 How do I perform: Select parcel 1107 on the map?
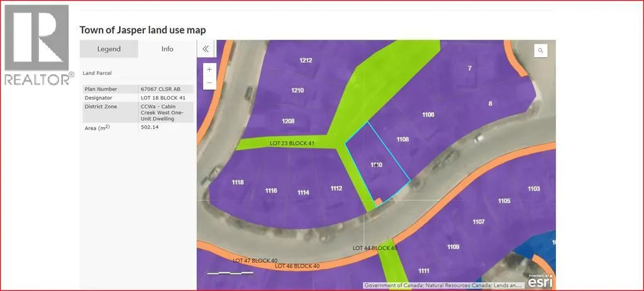pos(479,222)
